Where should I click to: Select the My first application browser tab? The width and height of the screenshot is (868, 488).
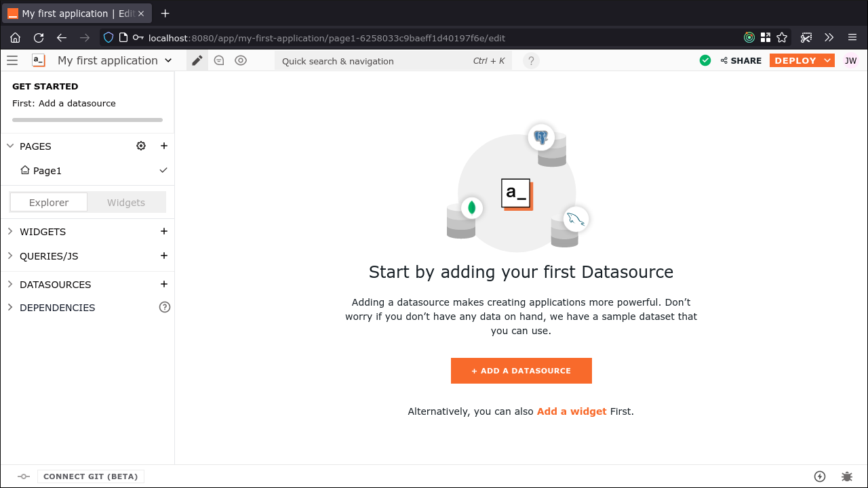click(x=75, y=14)
